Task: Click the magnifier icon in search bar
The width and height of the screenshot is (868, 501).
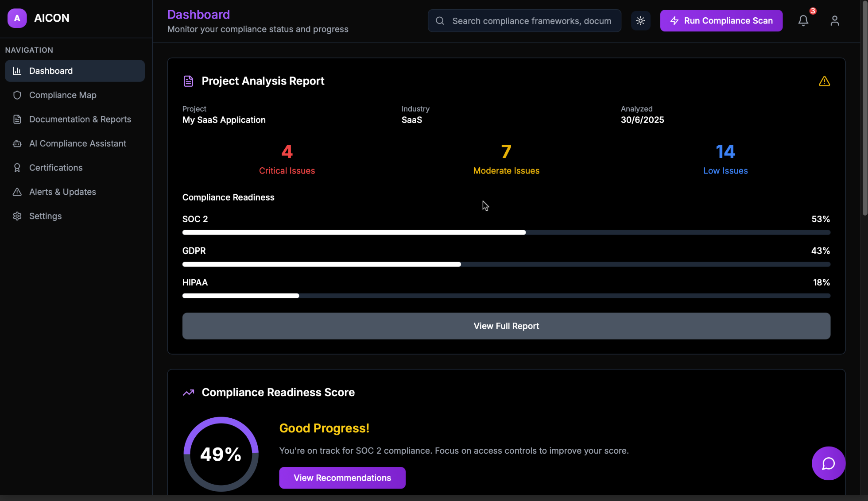Action: coord(440,21)
